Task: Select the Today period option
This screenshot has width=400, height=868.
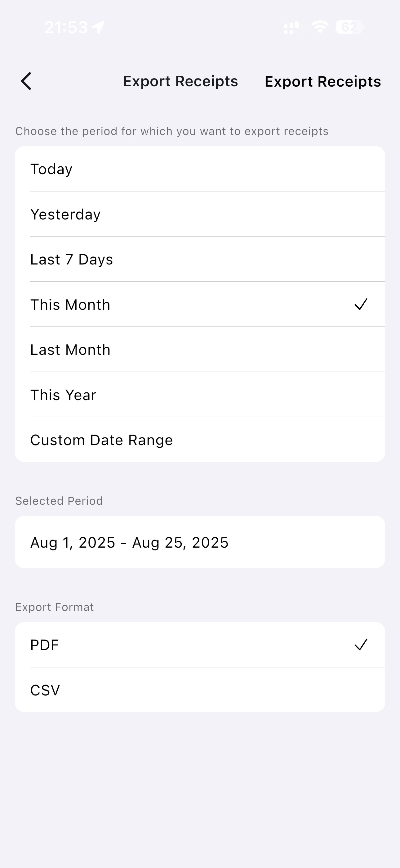Action: point(200,169)
